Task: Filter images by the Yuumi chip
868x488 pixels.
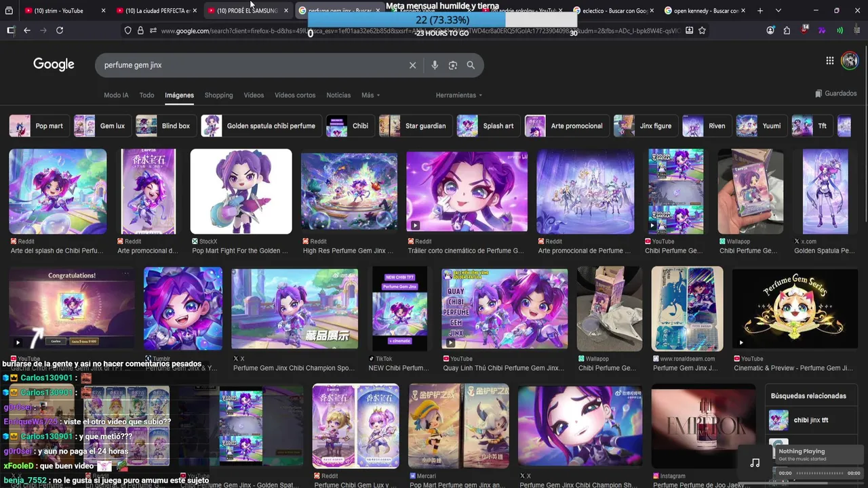Action: pyautogui.click(x=761, y=126)
